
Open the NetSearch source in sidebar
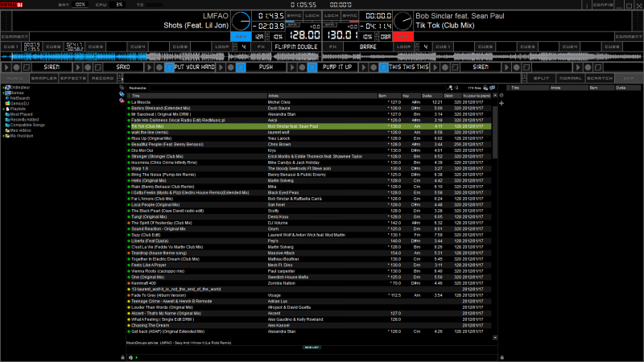22,98
